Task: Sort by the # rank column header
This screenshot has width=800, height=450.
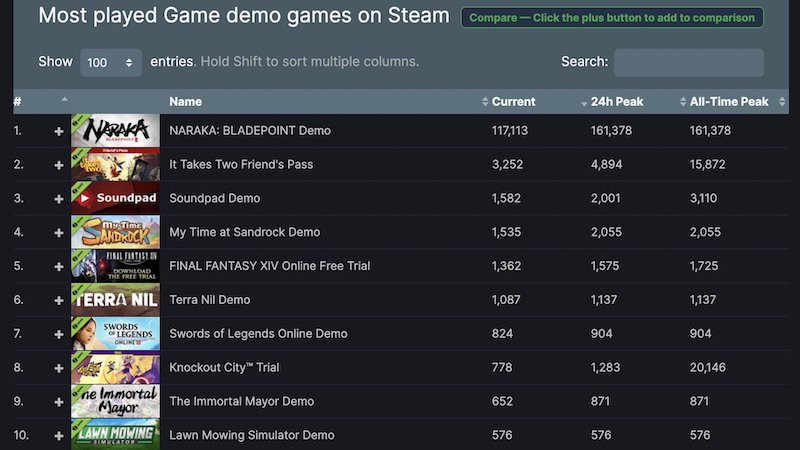Action: 18,101
